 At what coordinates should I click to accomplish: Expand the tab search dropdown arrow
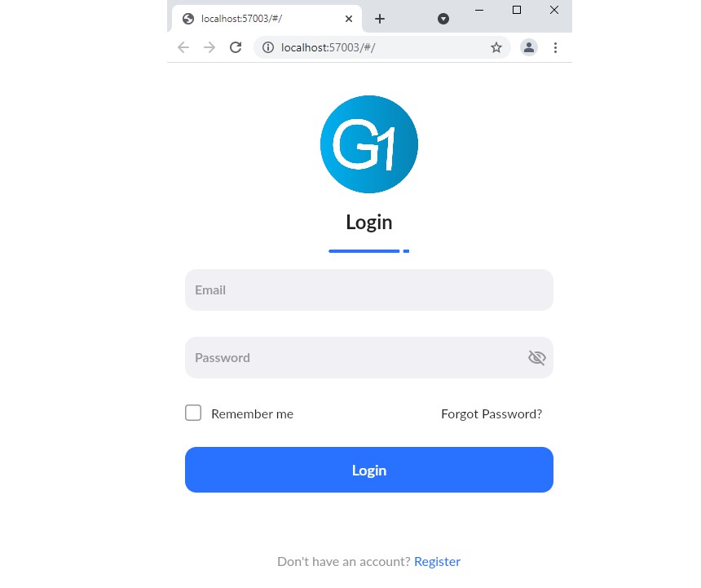(443, 19)
